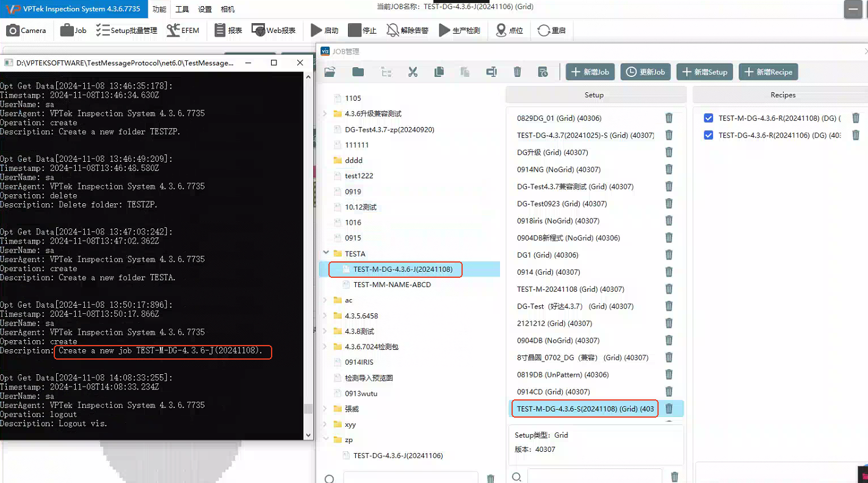
Task: Click copy icon in JOB管理 toolbar
Action: (x=439, y=72)
